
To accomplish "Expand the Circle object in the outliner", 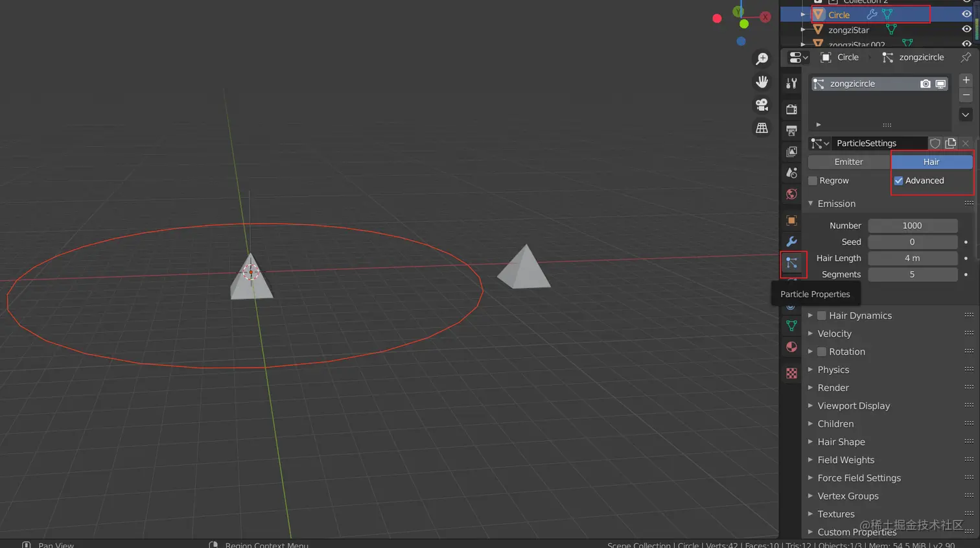I will pos(803,14).
